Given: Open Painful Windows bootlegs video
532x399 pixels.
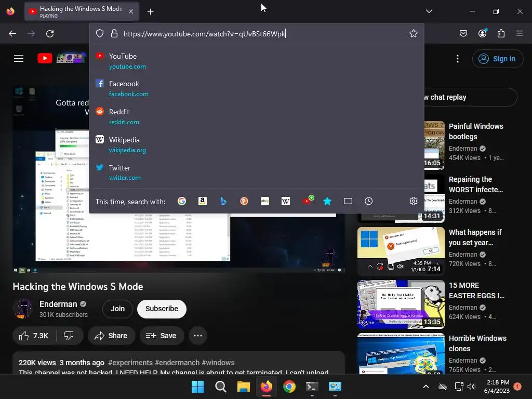Looking at the screenshot, I should tap(476, 131).
